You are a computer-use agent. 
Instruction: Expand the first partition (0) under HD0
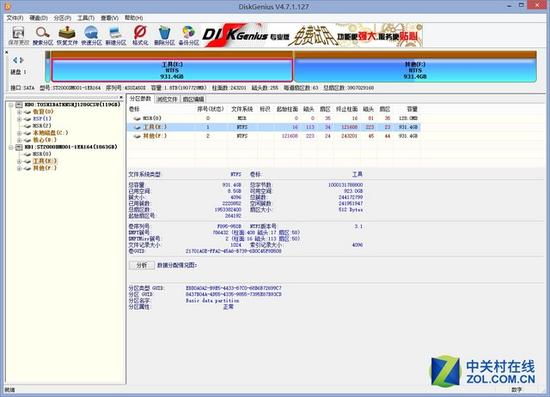point(19,112)
